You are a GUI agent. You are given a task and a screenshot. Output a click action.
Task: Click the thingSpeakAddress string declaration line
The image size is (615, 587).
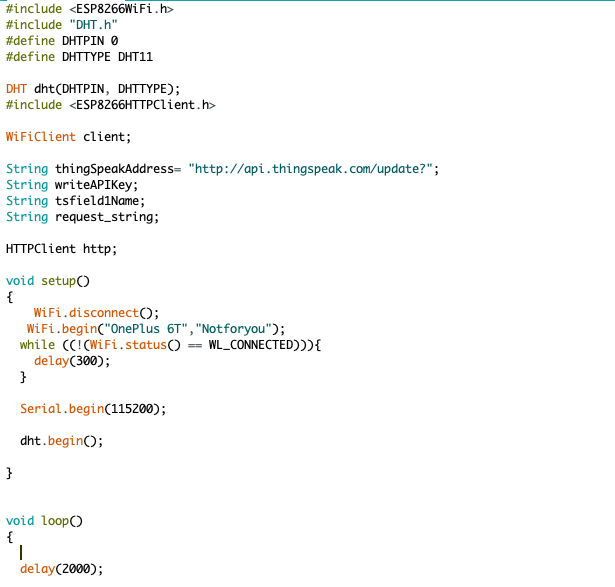pyautogui.click(x=222, y=169)
